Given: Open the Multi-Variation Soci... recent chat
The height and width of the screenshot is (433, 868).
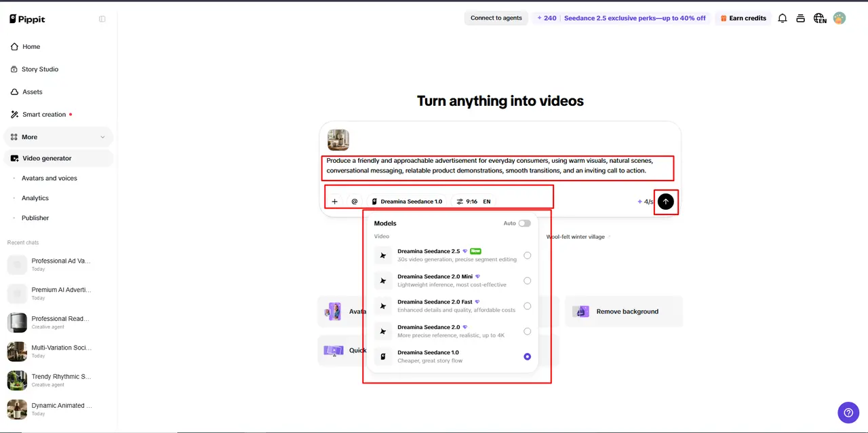Looking at the screenshot, I should pyautogui.click(x=58, y=352).
